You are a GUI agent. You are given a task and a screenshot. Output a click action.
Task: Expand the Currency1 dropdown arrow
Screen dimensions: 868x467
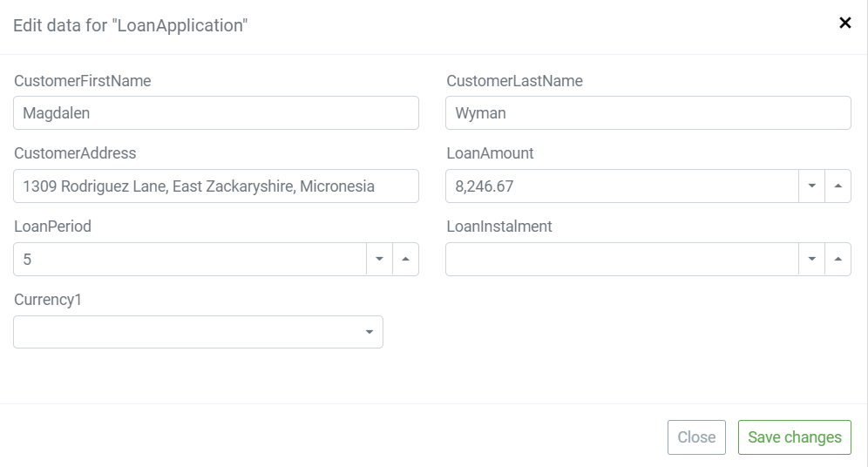pos(370,332)
